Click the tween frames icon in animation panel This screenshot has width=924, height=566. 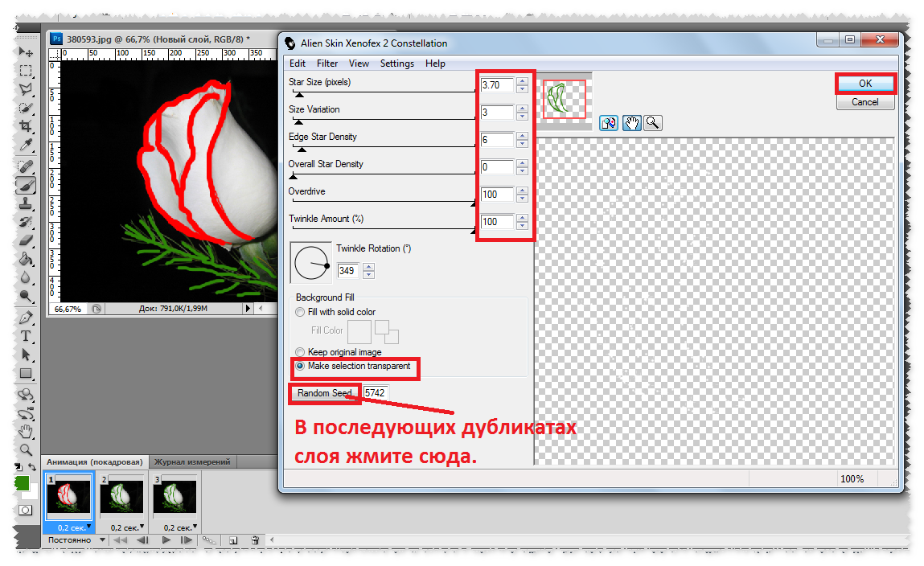tap(208, 540)
